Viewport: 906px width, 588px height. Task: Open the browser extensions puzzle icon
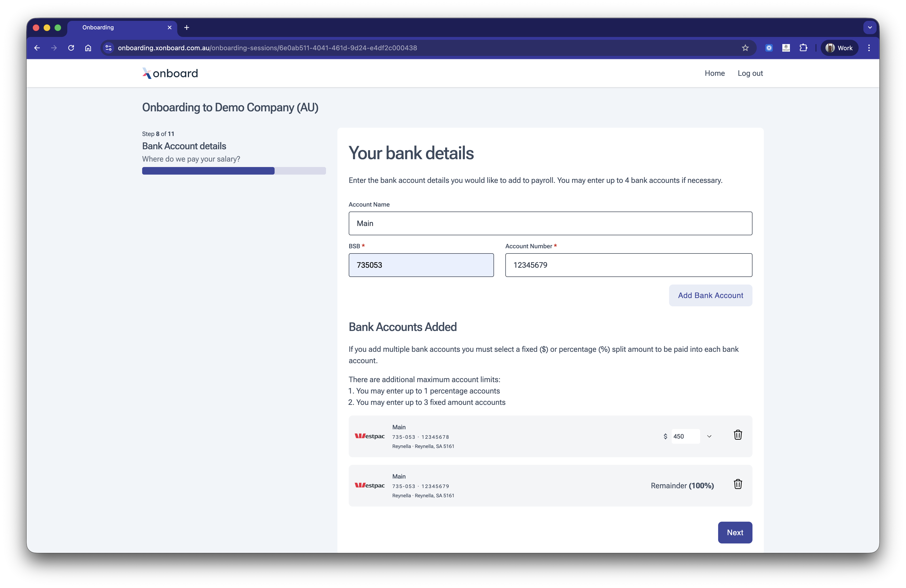[803, 48]
